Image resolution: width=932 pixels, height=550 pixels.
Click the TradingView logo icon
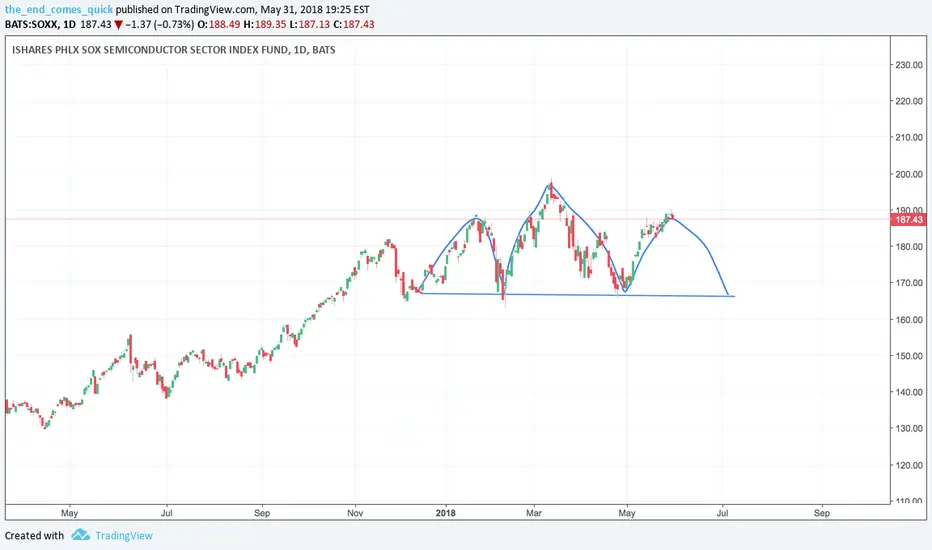[x=80, y=535]
